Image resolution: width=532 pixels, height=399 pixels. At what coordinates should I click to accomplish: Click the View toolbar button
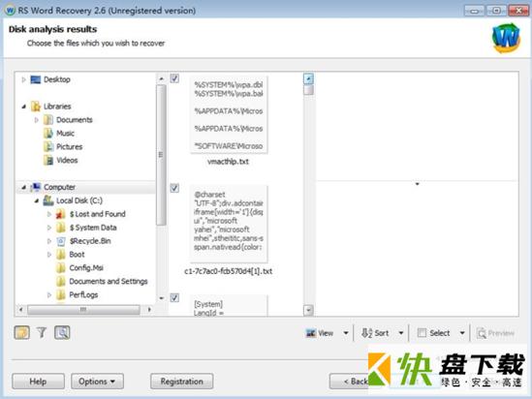tap(320, 333)
